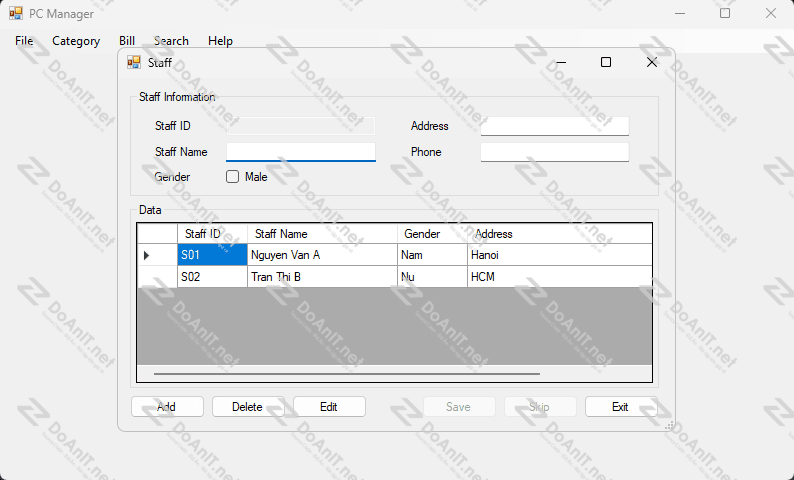Open the Help menu
794x480 pixels.
tap(220, 41)
